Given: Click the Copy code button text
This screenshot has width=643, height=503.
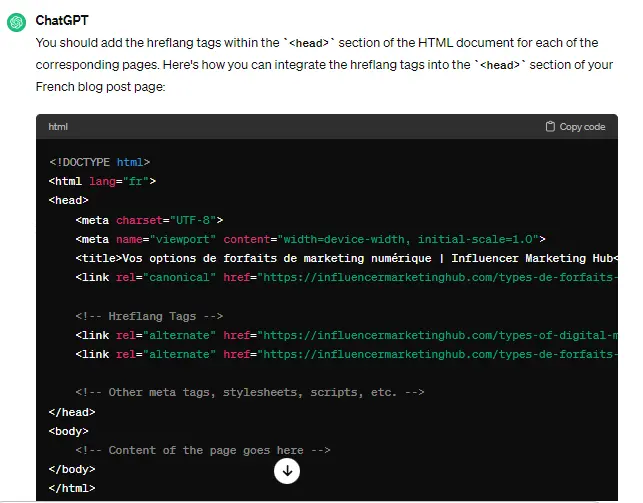Looking at the screenshot, I should (582, 127).
